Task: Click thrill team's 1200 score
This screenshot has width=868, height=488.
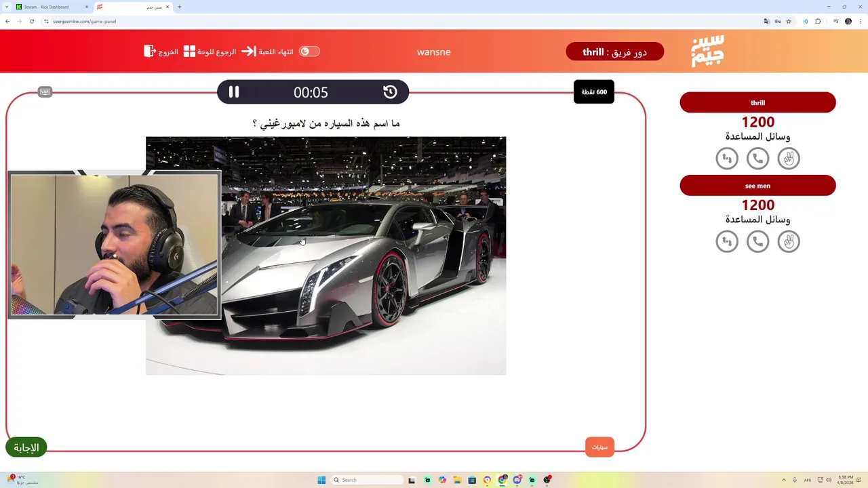Action: click(x=758, y=123)
